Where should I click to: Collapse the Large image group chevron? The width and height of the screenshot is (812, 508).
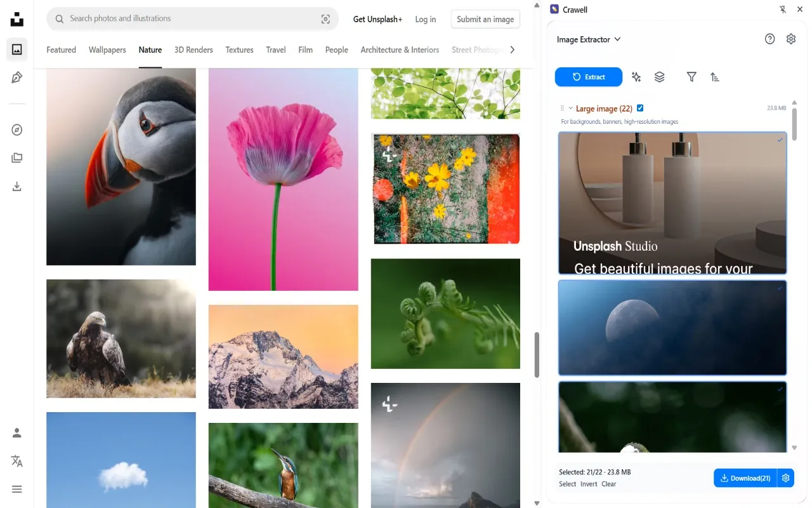pos(570,108)
